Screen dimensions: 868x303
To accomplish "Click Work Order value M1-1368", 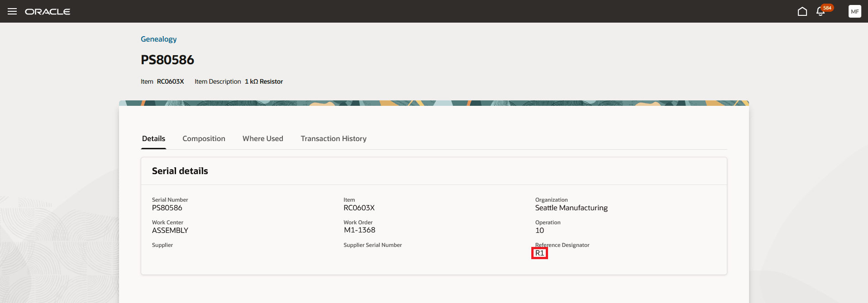I will (359, 230).
